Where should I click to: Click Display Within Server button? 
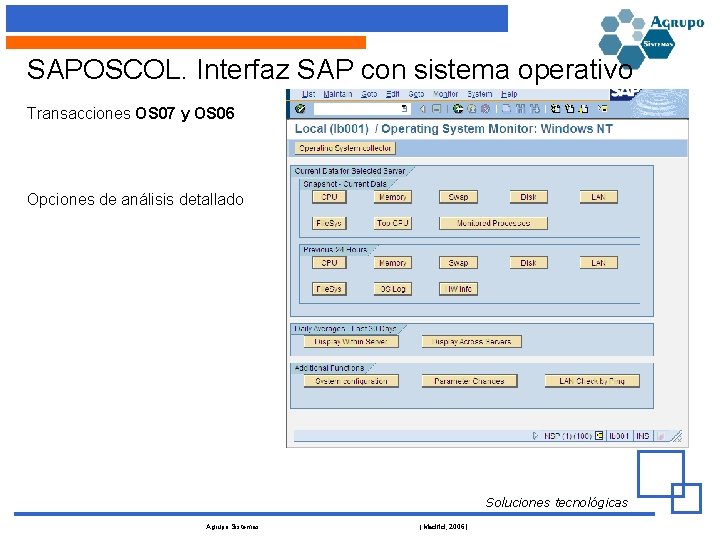(351, 342)
